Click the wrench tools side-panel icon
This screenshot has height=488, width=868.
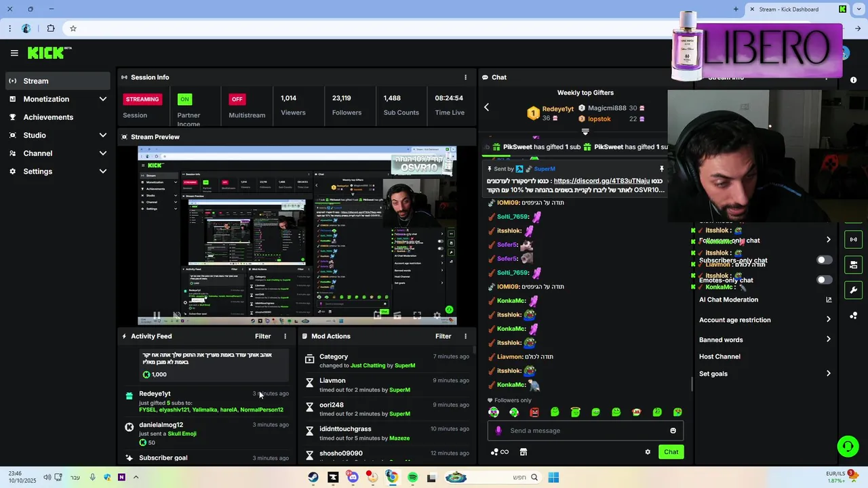point(853,290)
